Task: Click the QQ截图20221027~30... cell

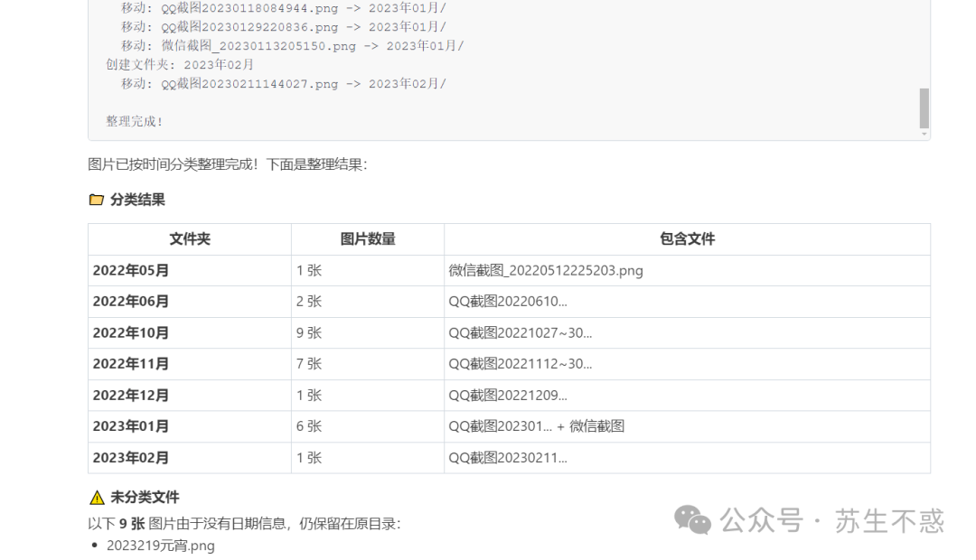Action: pyautogui.click(x=687, y=333)
